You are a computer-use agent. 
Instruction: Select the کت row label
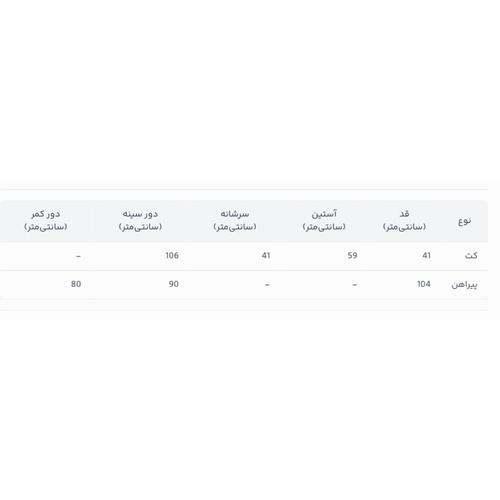(x=471, y=256)
